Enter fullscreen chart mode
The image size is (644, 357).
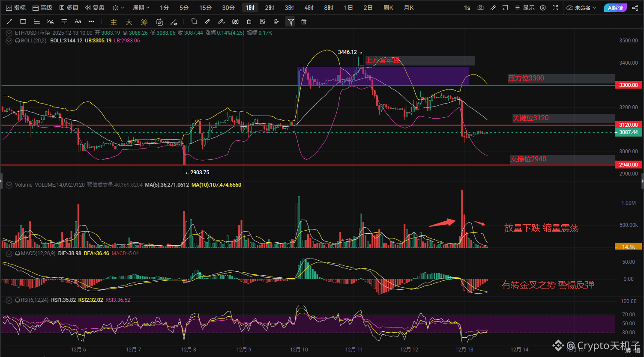(x=555, y=8)
